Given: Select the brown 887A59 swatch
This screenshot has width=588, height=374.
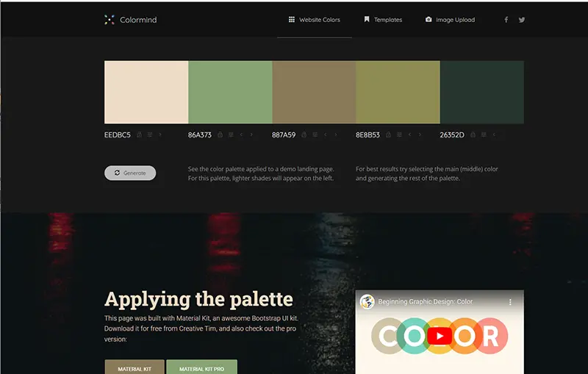Looking at the screenshot, I should coord(315,92).
